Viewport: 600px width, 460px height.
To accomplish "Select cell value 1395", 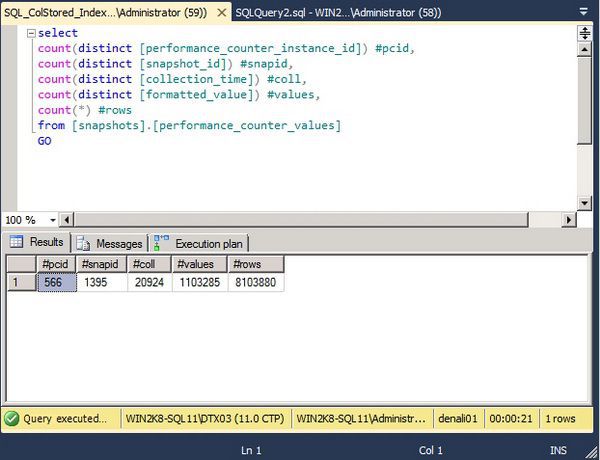I will coord(102,282).
